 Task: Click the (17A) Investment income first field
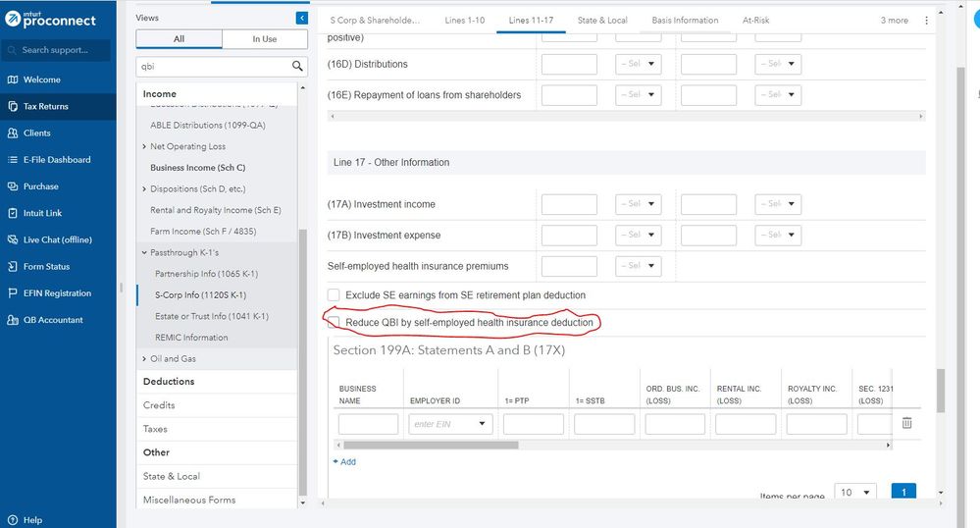pos(569,205)
